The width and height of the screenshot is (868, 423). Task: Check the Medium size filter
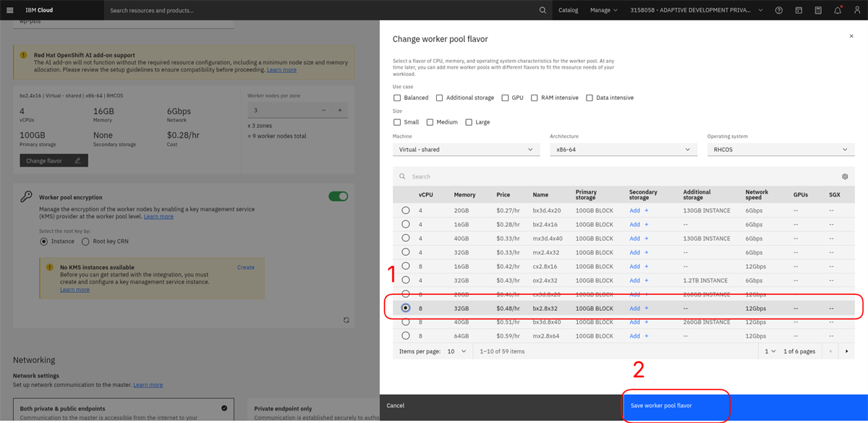click(430, 122)
